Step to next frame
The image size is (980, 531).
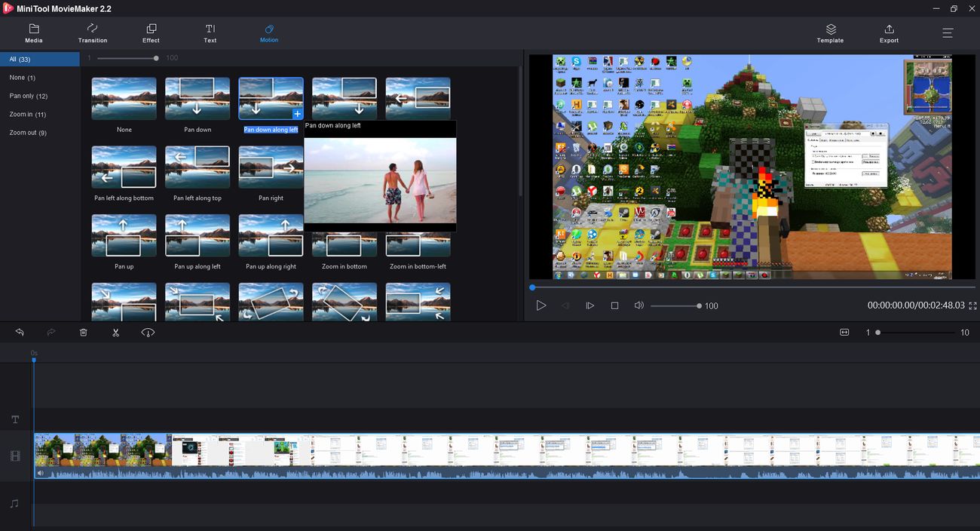click(590, 305)
